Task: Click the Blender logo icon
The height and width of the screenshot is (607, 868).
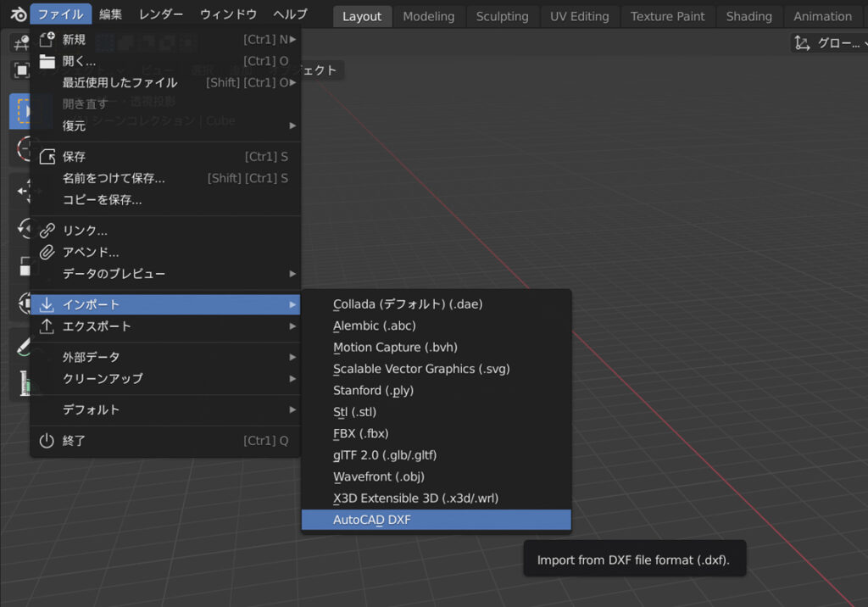Action: 19,14
